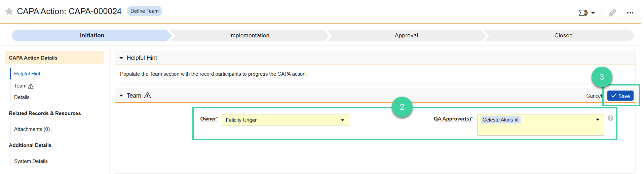Collapse the Team section
Image resolution: width=644 pixels, height=174 pixels.
click(x=121, y=96)
